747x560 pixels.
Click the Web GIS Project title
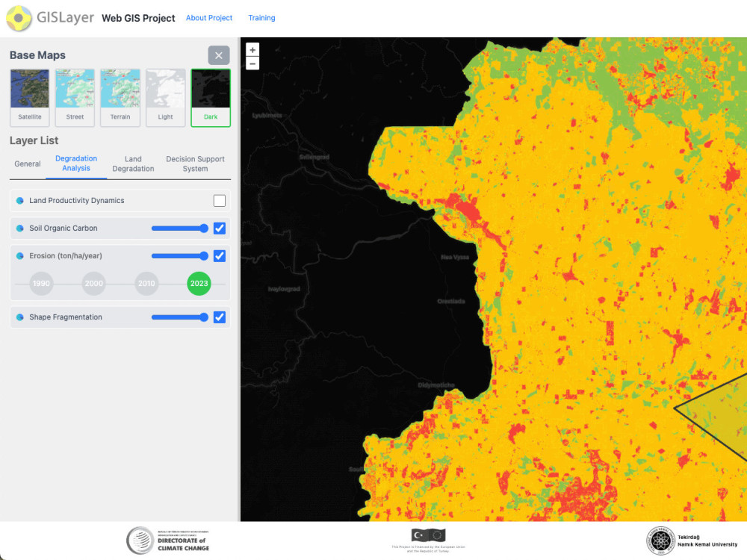tap(138, 18)
